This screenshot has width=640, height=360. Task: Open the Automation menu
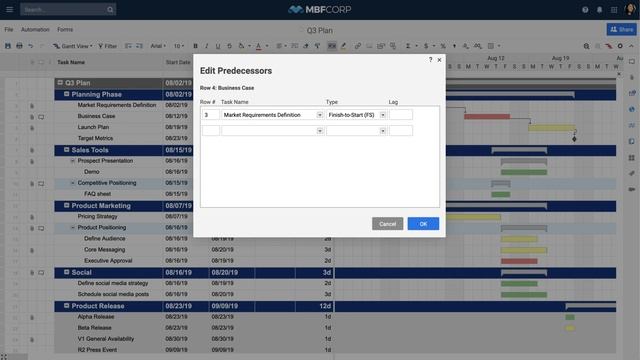35,29
